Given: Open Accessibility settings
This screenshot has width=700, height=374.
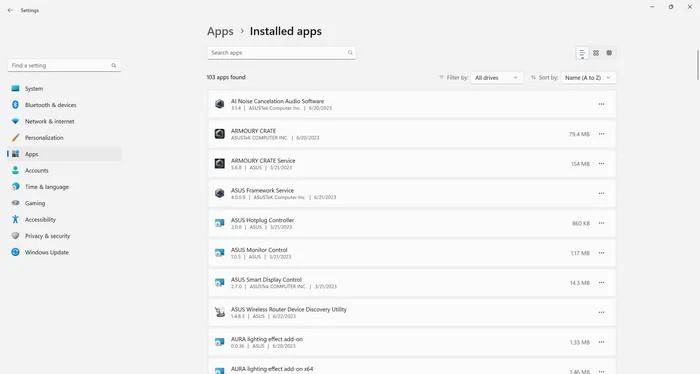Looking at the screenshot, I should click(x=64, y=220).
